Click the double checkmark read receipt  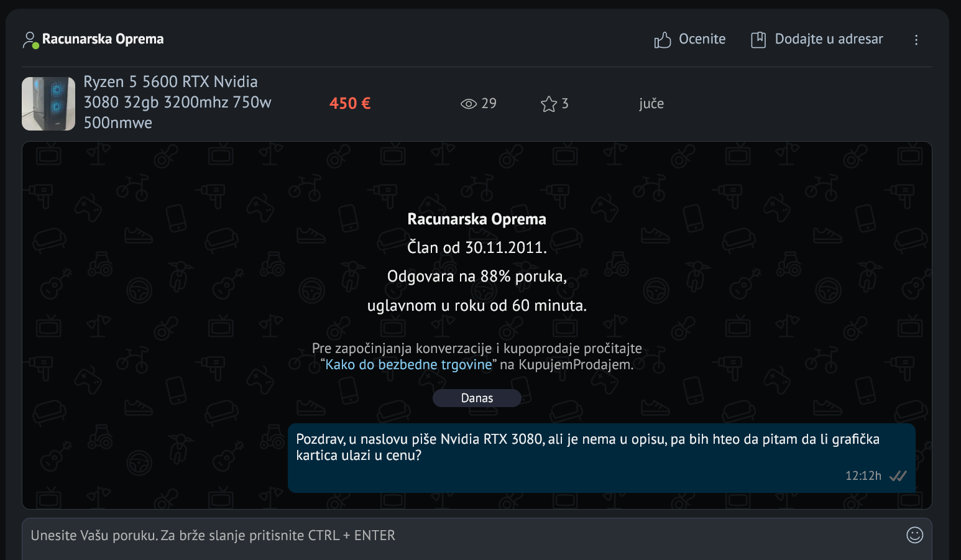898,476
